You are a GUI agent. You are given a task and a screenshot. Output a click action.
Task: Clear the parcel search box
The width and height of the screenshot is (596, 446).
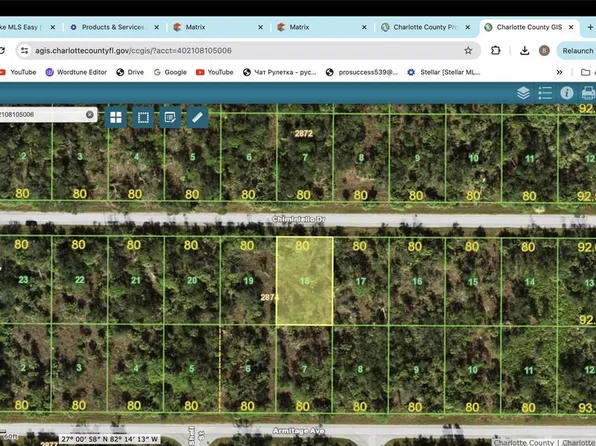point(90,114)
